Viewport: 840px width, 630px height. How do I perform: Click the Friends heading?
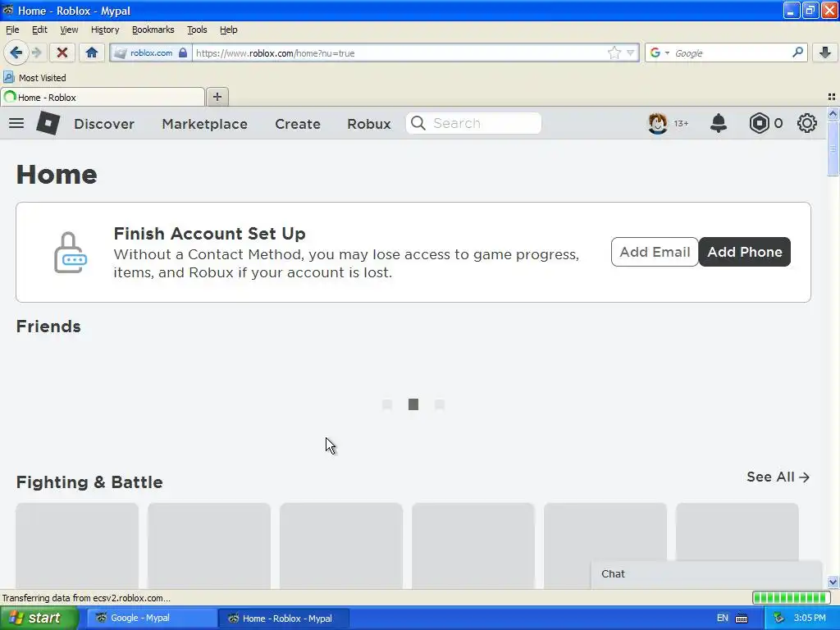coord(48,326)
